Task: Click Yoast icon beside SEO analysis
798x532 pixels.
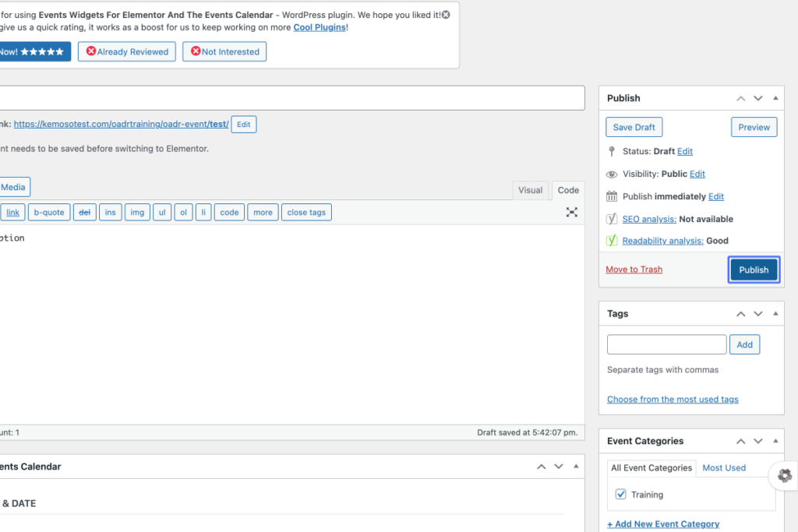Action: pyautogui.click(x=612, y=219)
